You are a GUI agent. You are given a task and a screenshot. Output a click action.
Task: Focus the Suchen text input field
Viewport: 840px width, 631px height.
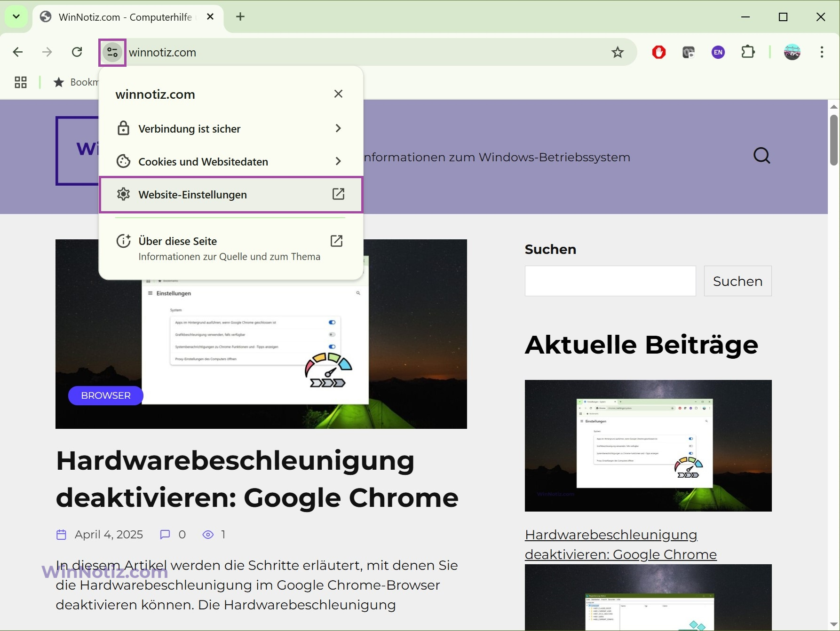click(610, 281)
